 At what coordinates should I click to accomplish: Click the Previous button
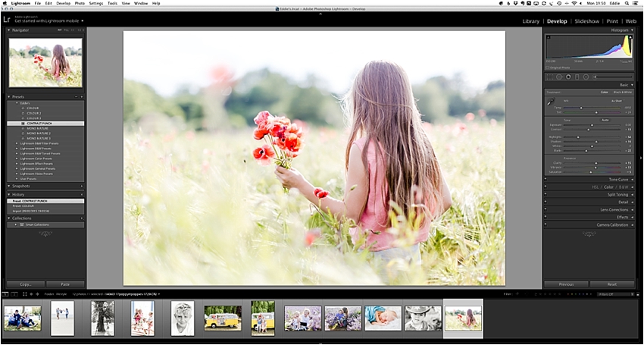pos(566,284)
